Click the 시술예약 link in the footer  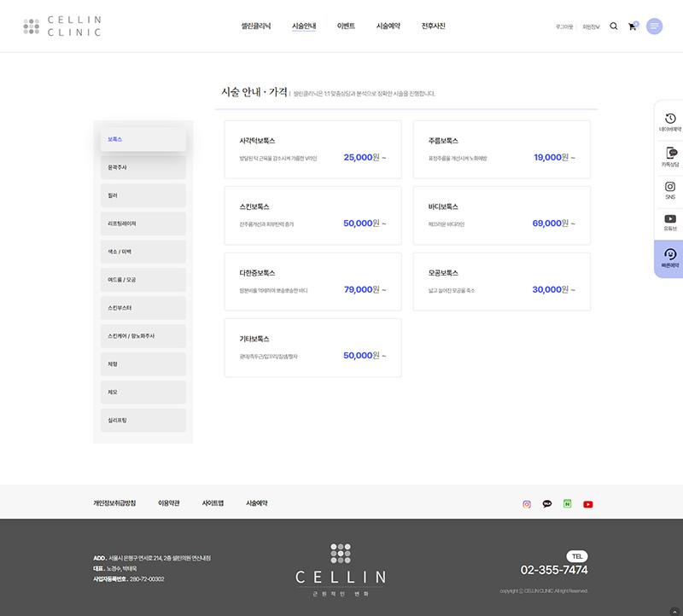[257, 503]
